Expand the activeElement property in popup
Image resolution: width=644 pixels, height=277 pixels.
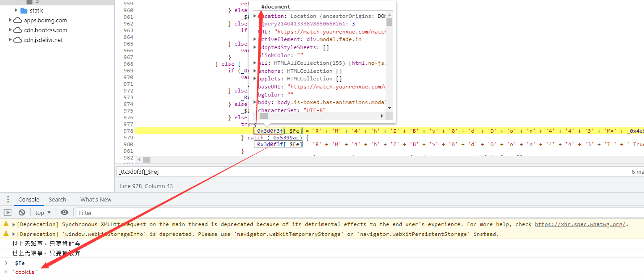pyautogui.click(x=255, y=39)
